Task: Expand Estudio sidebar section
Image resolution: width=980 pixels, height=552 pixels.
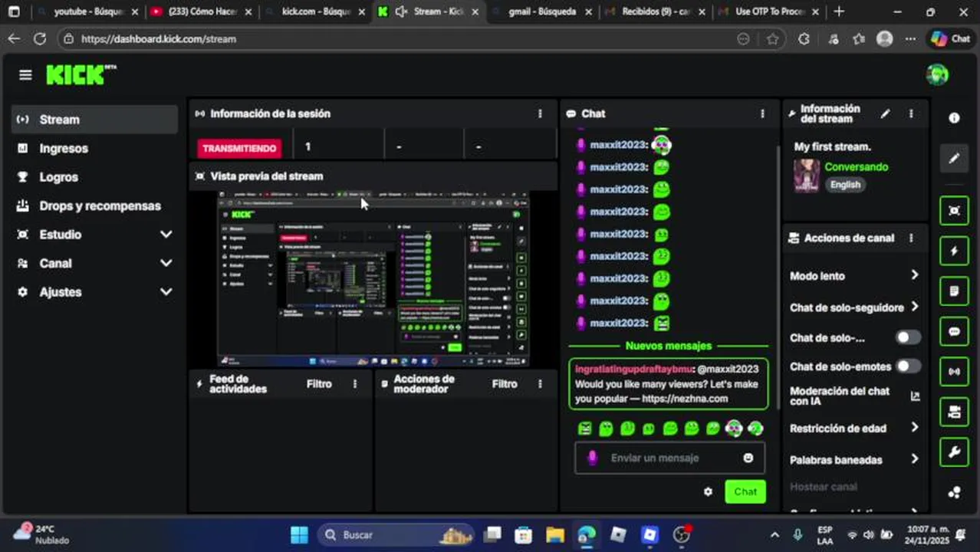Action: click(166, 235)
